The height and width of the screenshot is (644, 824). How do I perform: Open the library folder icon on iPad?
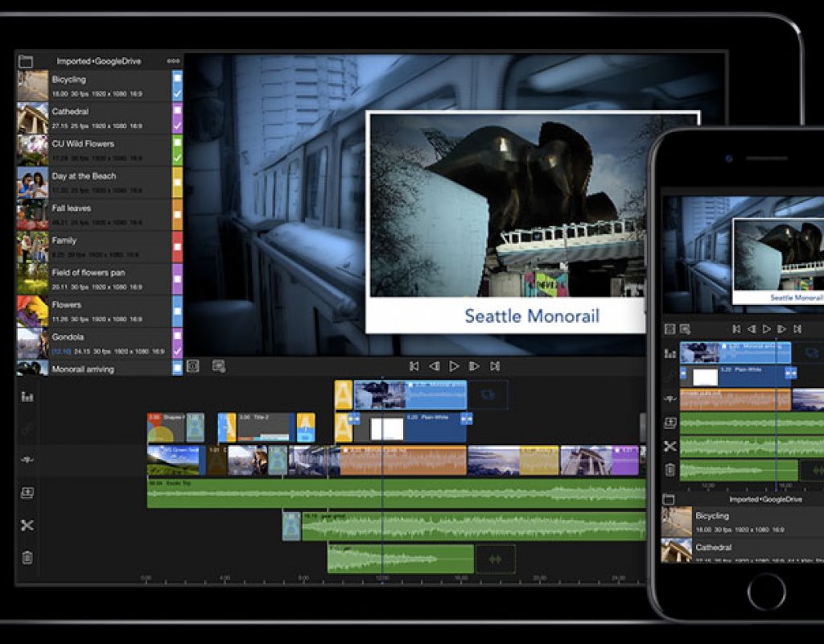[x=25, y=61]
